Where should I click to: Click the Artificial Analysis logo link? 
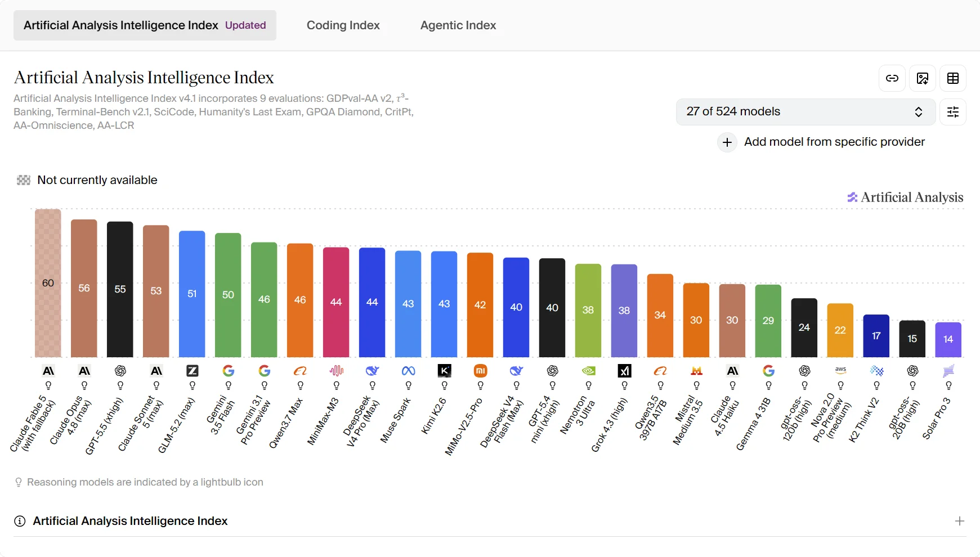(905, 197)
